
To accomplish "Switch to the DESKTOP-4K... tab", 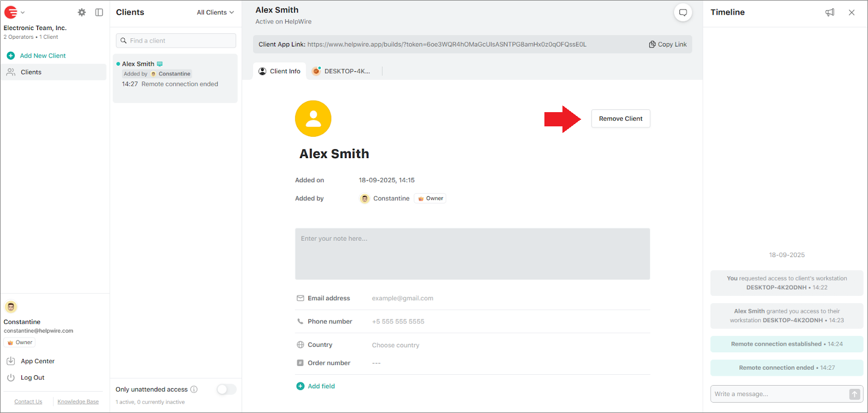I will [342, 71].
